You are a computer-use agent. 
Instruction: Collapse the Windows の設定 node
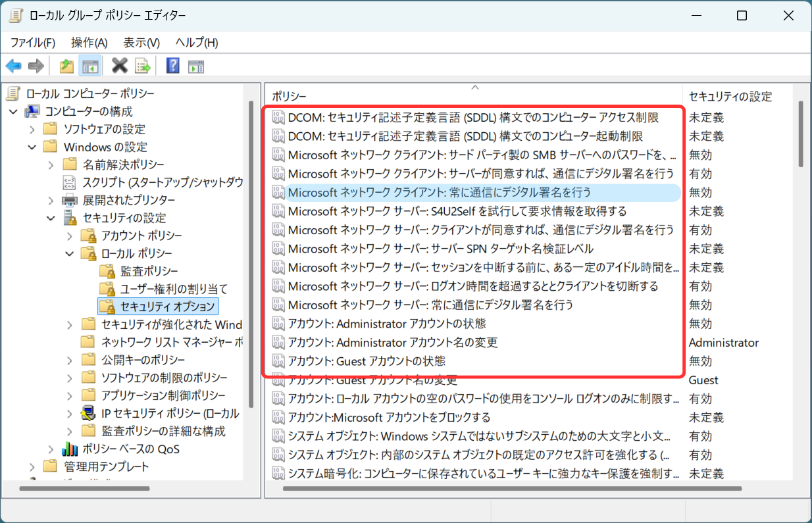(x=32, y=147)
